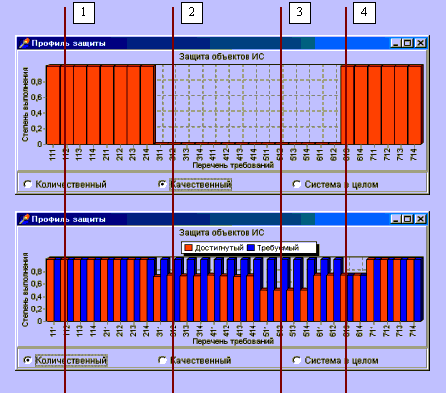Screen dimensions: 446x393
Task: Click the lower window's title bar app icon
Action: click(24, 219)
